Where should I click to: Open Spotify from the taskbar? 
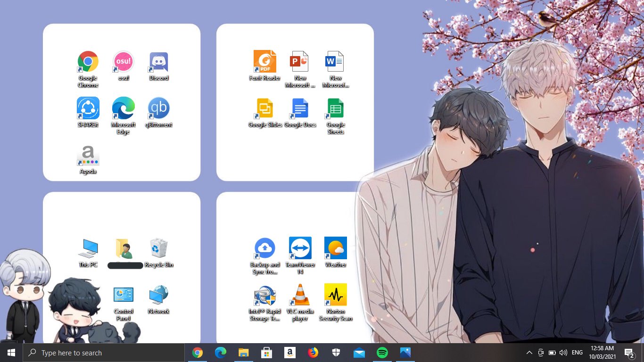pos(382,353)
